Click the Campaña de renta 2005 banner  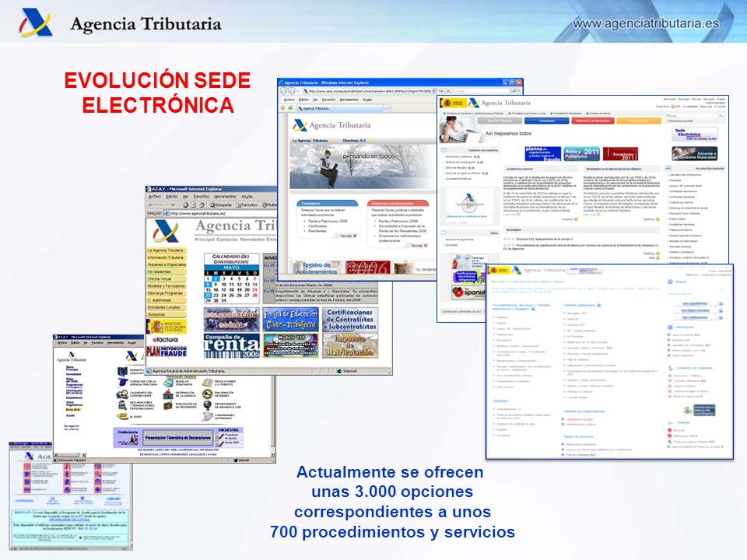[x=232, y=345]
